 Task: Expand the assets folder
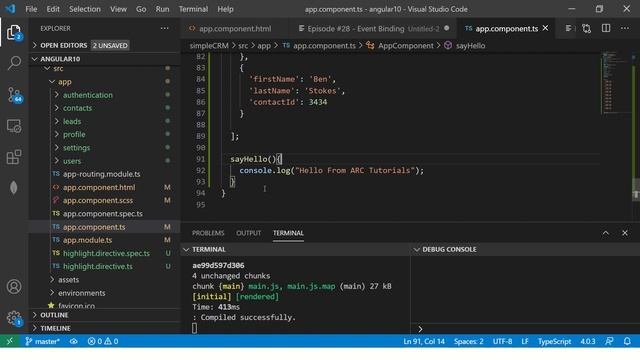pos(104,280)
